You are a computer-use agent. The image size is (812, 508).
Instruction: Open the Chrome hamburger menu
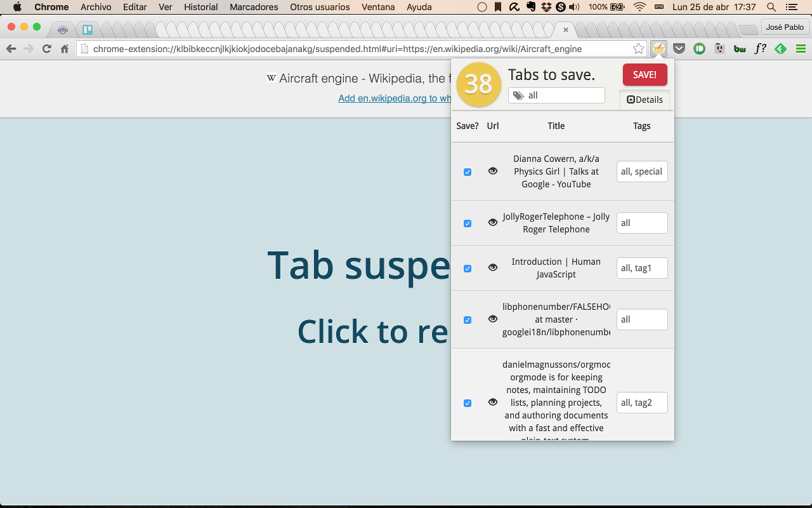point(801,49)
